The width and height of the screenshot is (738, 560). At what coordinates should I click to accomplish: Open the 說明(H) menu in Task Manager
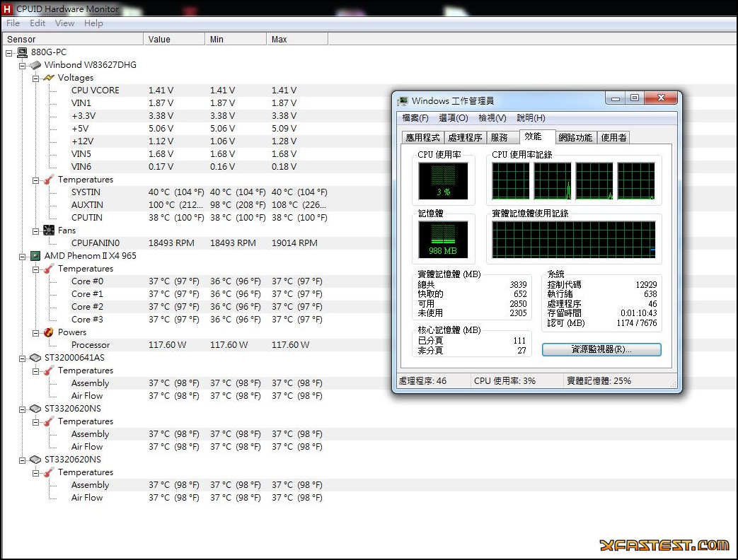click(x=531, y=118)
